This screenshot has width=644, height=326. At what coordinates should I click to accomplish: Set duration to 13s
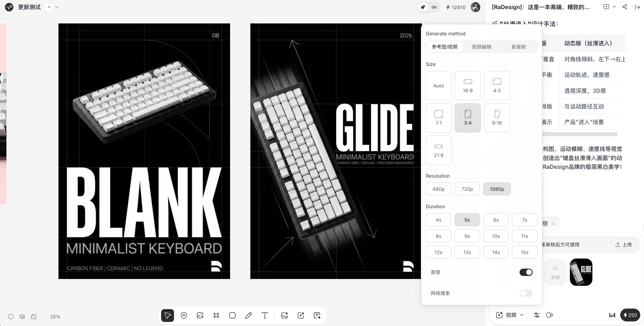click(x=467, y=252)
